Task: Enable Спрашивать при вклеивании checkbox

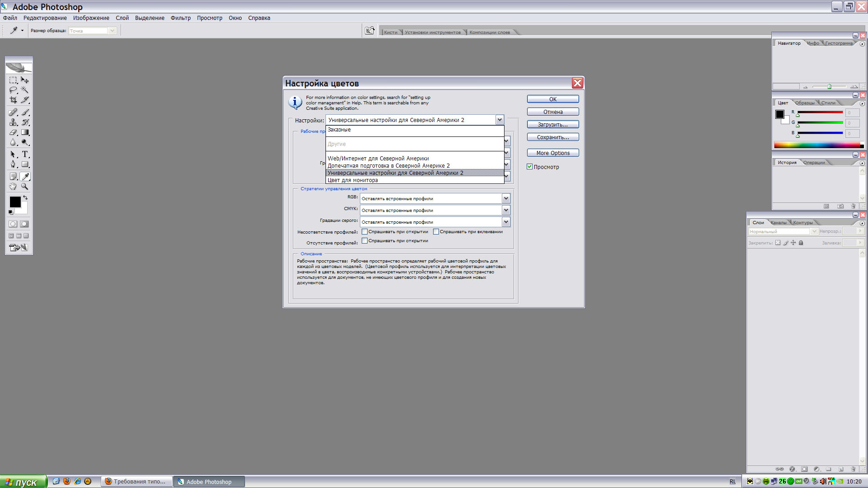Action: pos(436,232)
